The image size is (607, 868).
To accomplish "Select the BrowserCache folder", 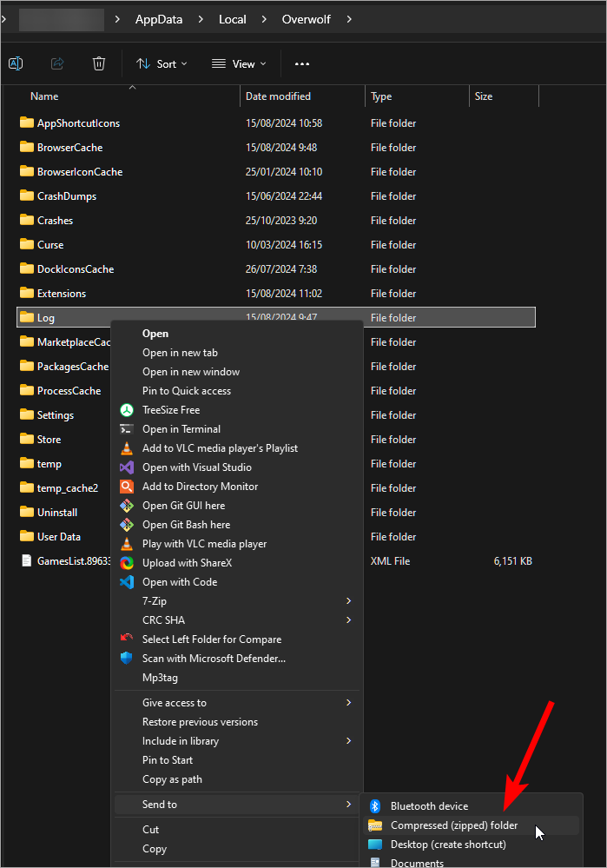I will coord(69,147).
